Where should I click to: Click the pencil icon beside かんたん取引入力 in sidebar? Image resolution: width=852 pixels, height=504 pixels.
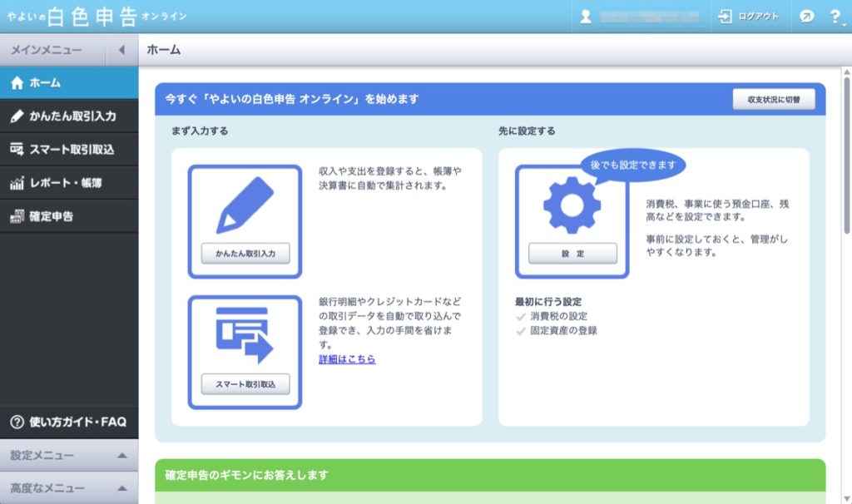coord(17,116)
